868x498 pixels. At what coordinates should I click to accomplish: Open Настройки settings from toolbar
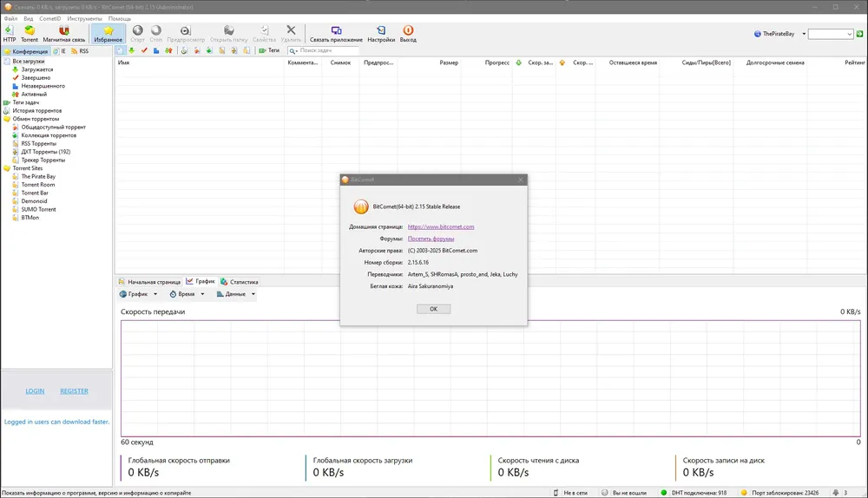coord(381,33)
